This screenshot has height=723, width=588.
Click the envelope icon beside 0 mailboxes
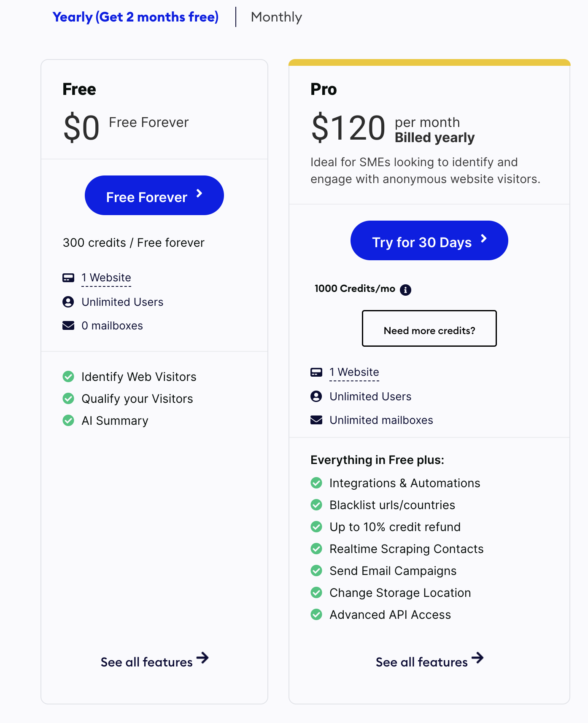(x=68, y=326)
